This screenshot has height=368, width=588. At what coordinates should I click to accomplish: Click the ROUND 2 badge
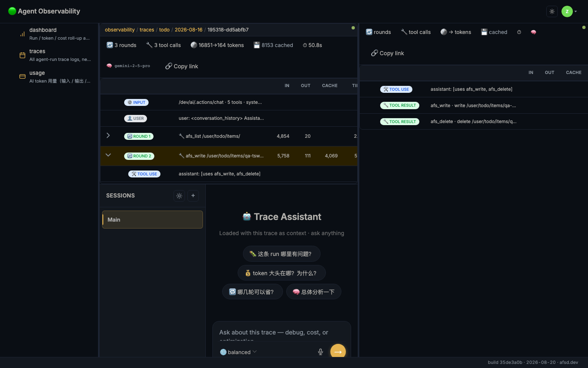[139, 156]
